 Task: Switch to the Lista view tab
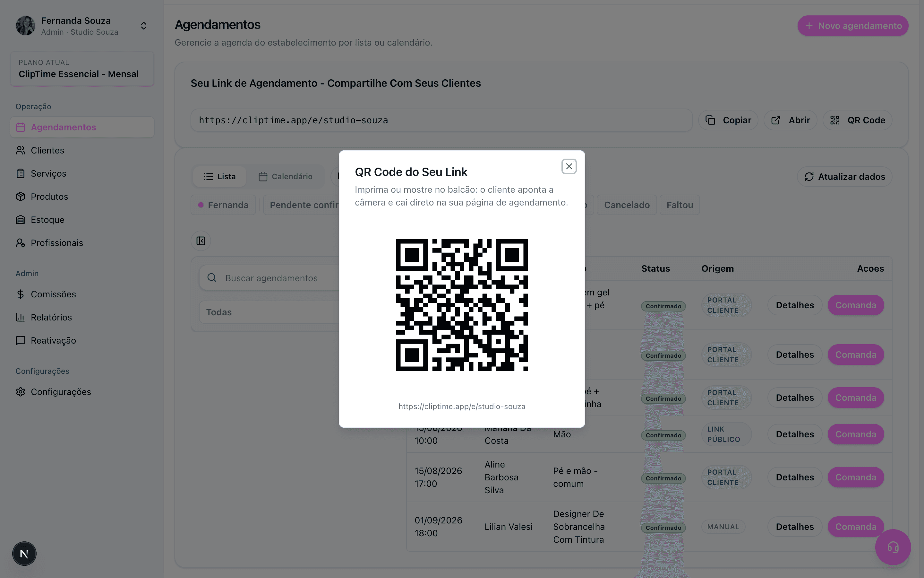219,177
